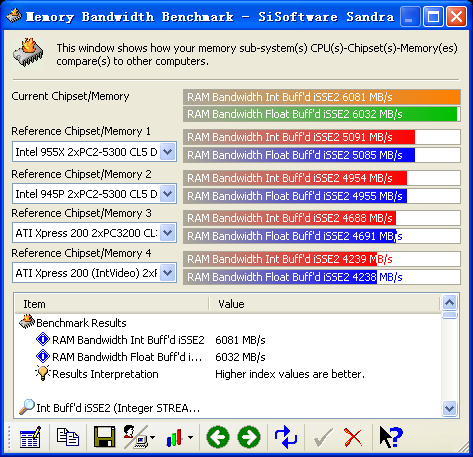Click the red 5091 MB/s reference bar
Image resolution: width=473 pixels, height=457 pixels.
pos(322,137)
